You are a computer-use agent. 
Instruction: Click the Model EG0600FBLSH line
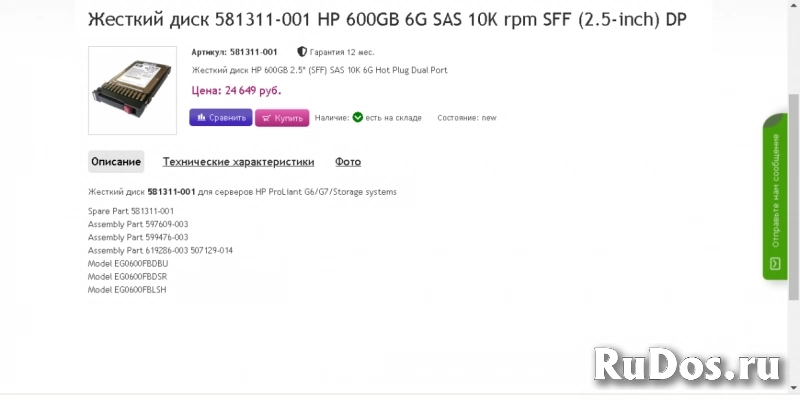coord(127,289)
